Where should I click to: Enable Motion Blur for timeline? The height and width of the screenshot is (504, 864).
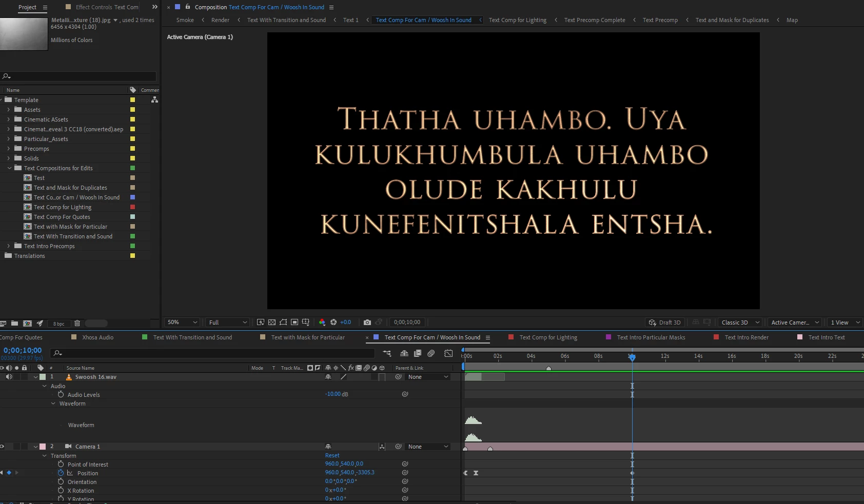click(x=431, y=353)
